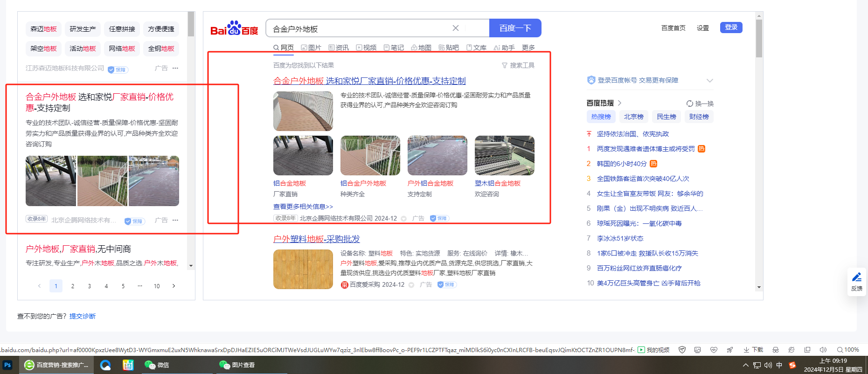Screen dimensions: 868x374
Task: Open 户外塑料地板-采购批发 result title
Action: point(317,239)
